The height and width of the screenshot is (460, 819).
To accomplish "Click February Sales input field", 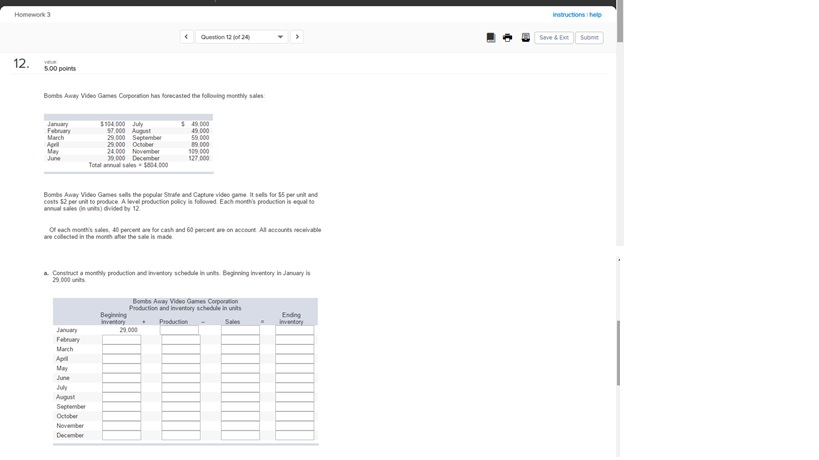I will click(240, 340).
